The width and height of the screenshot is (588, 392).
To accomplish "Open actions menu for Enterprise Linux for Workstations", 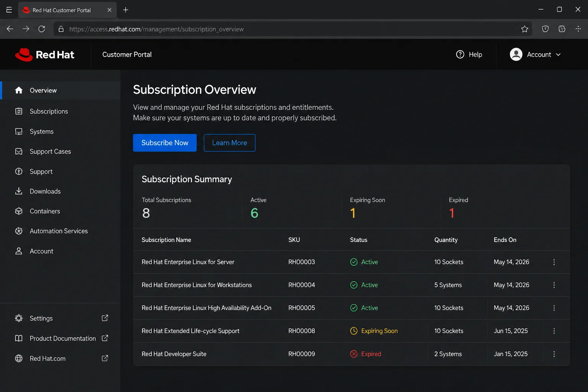I will (x=554, y=285).
